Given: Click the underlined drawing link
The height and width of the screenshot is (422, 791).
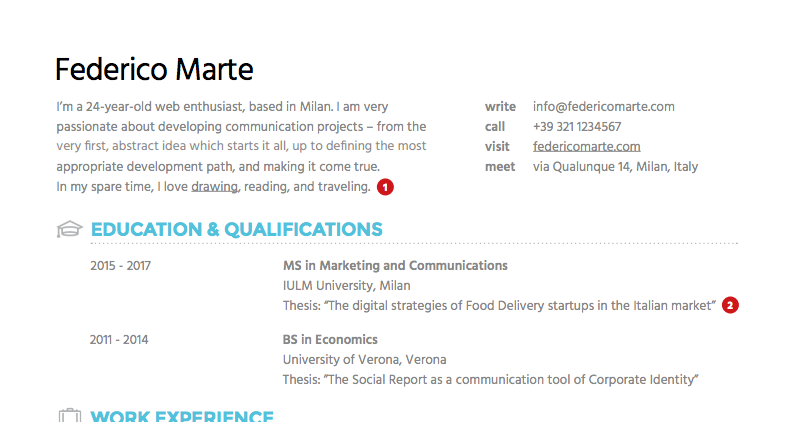Looking at the screenshot, I should (x=214, y=187).
